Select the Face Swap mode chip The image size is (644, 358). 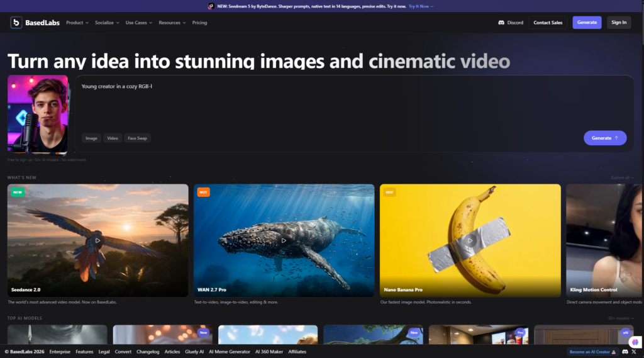pyautogui.click(x=137, y=138)
